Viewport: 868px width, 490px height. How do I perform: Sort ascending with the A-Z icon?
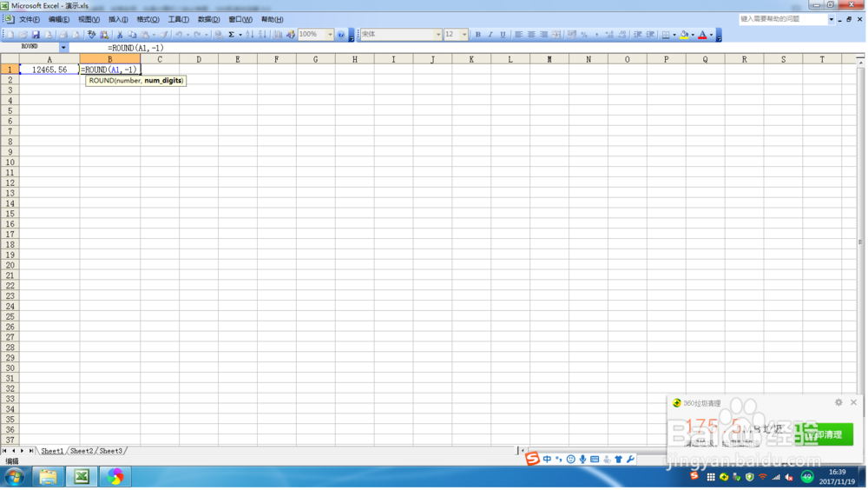click(x=250, y=35)
